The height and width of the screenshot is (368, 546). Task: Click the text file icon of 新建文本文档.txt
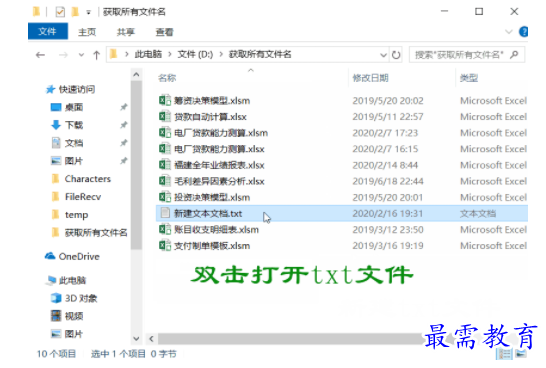tap(165, 213)
